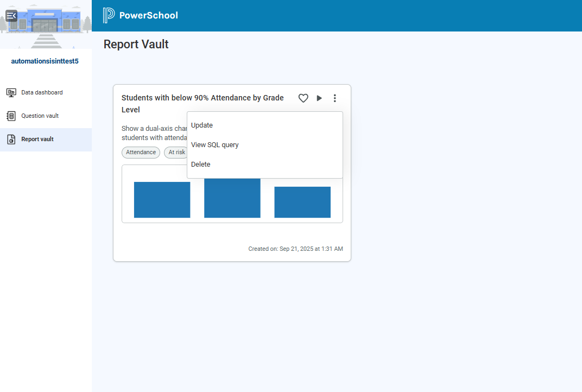Choose Update from the report options menu

(202, 125)
